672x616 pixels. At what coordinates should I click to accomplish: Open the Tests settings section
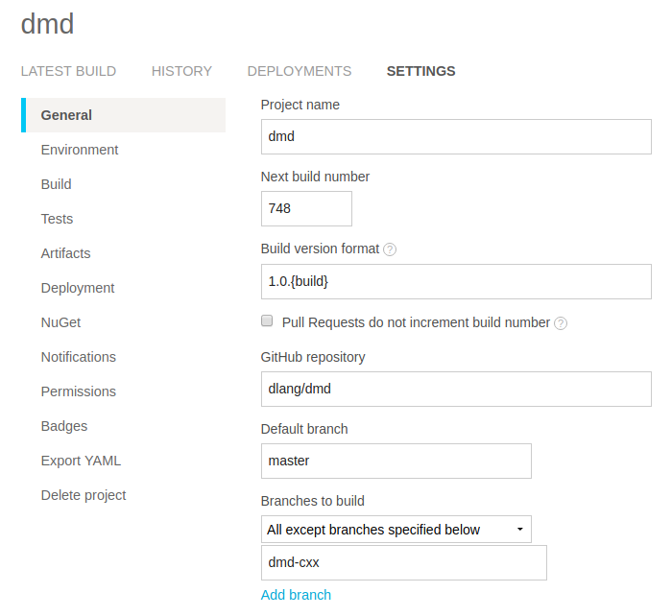point(58,219)
